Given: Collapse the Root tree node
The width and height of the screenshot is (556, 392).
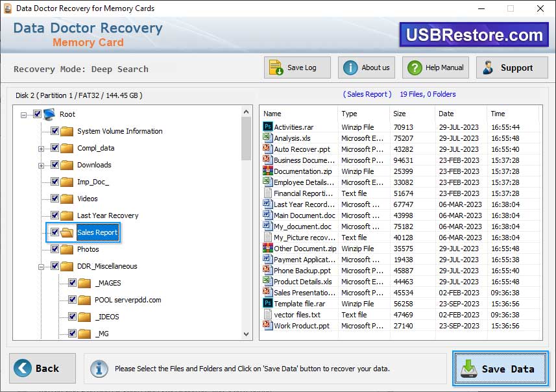Looking at the screenshot, I should 23,115.
